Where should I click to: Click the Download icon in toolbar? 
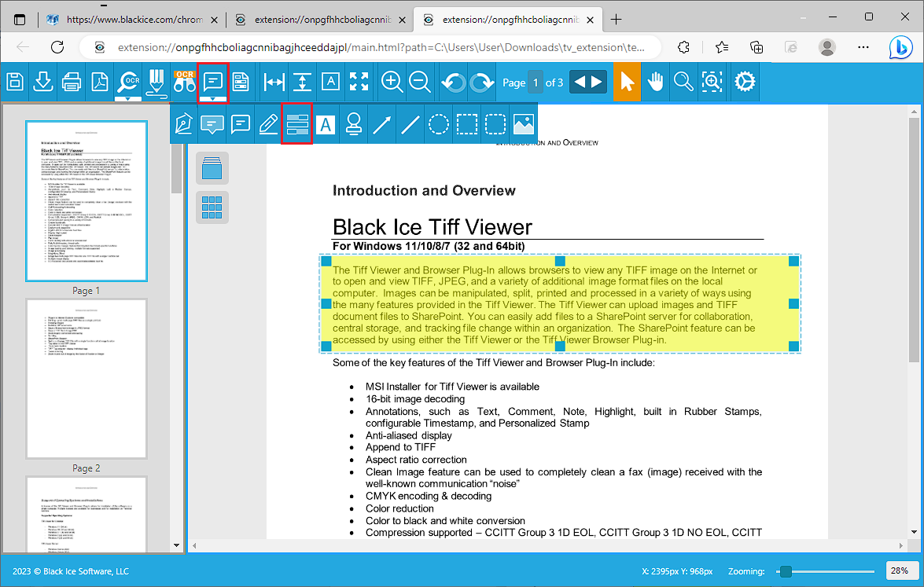(43, 82)
